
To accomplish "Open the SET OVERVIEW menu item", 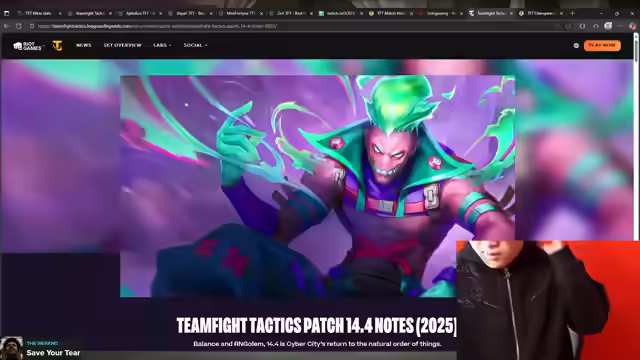I will point(122,45).
